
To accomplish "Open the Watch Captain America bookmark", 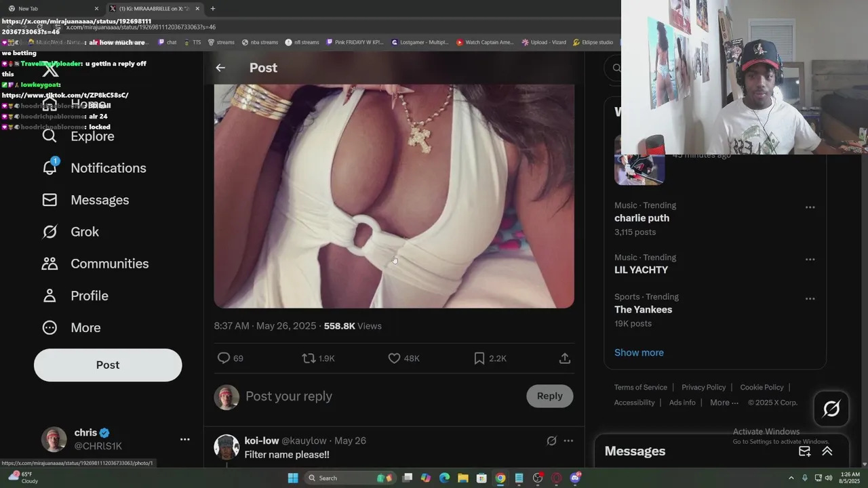I will [485, 42].
